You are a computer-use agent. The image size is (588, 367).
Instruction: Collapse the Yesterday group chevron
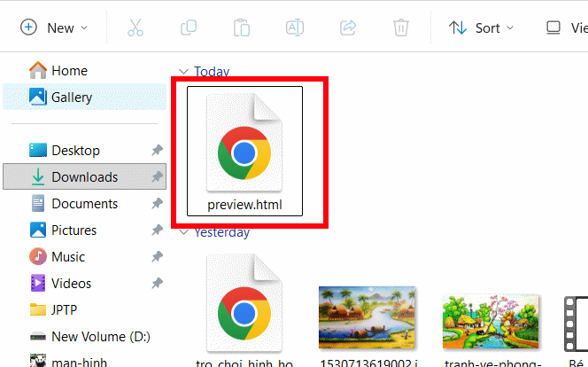click(x=183, y=232)
